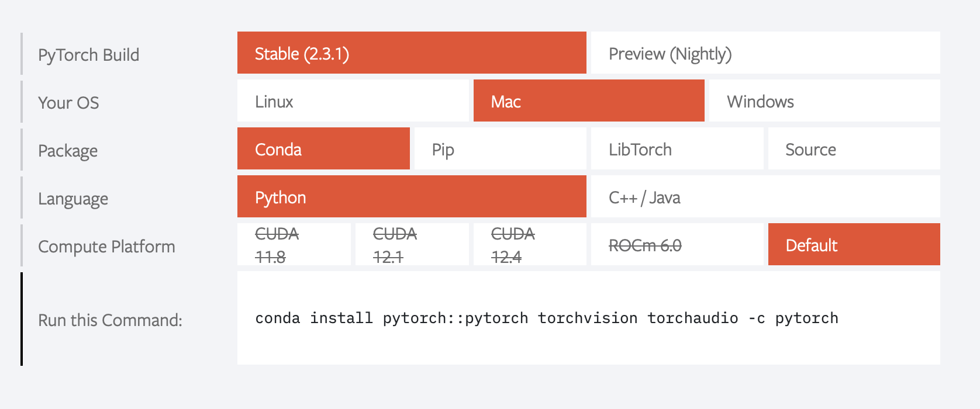The image size is (980, 409).
Task: Click the conda install command text
Action: tap(547, 318)
